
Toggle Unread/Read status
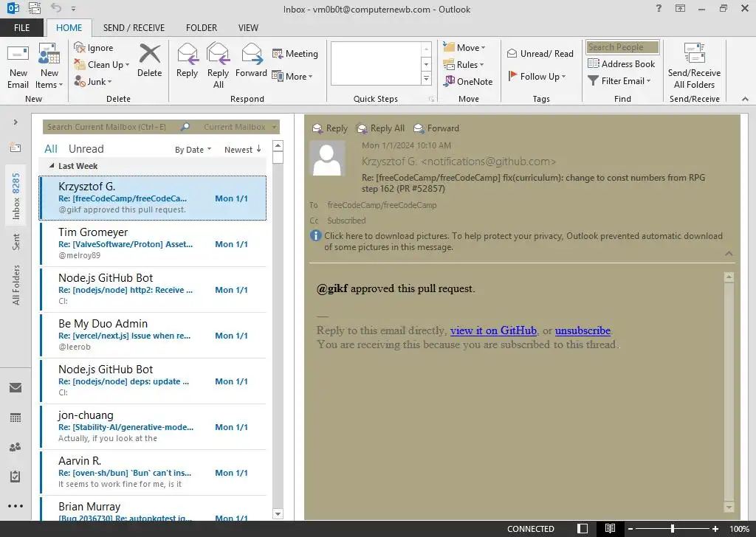point(540,53)
